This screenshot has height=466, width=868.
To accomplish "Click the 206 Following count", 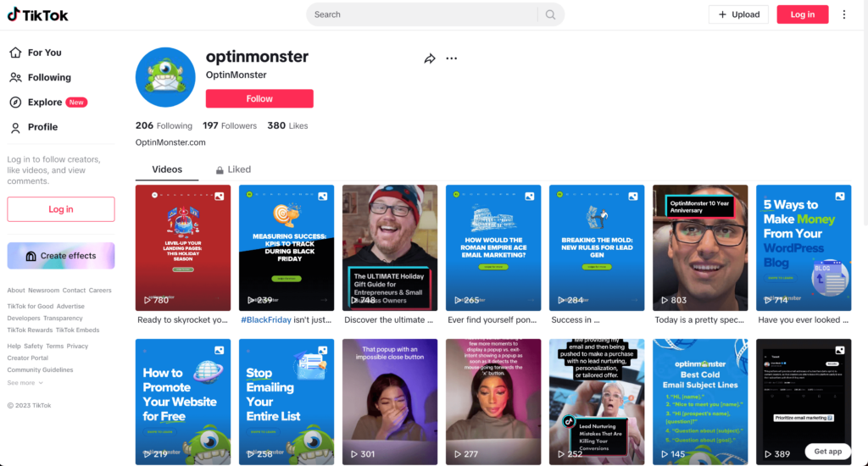I will (164, 125).
